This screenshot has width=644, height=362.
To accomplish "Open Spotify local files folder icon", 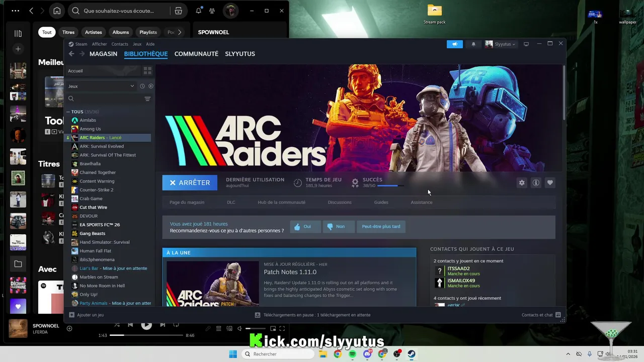I will click(x=18, y=264).
